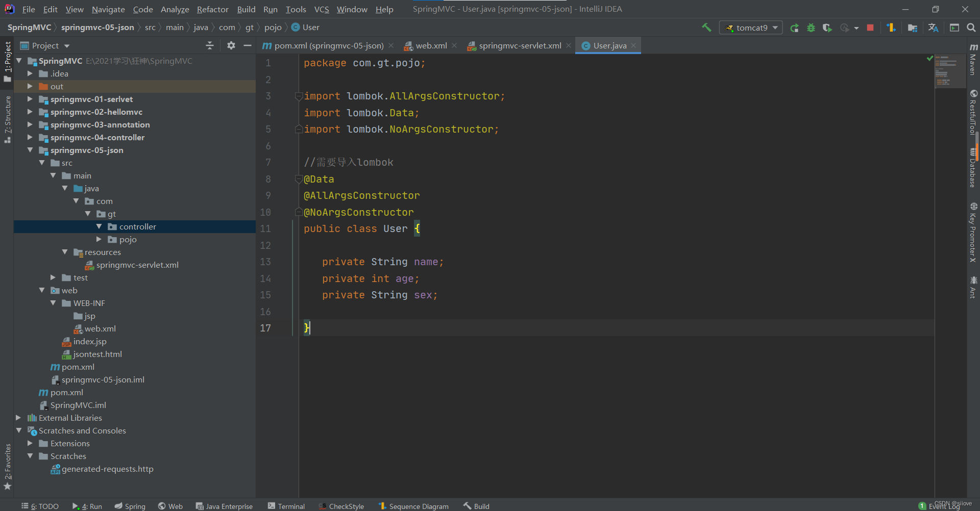The image size is (980, 511).
Task: Fold the annotations on line 8
Action: pos(299,179)
